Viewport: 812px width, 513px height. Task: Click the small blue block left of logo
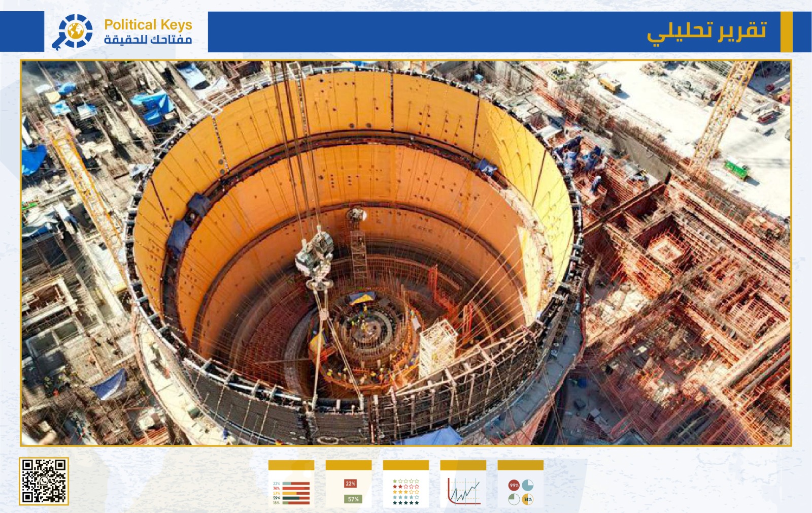(22, 31)
